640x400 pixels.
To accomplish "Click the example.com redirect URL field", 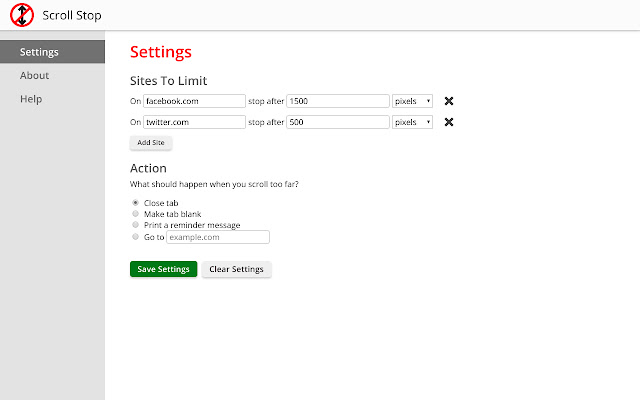I will [x=218, y=237].
